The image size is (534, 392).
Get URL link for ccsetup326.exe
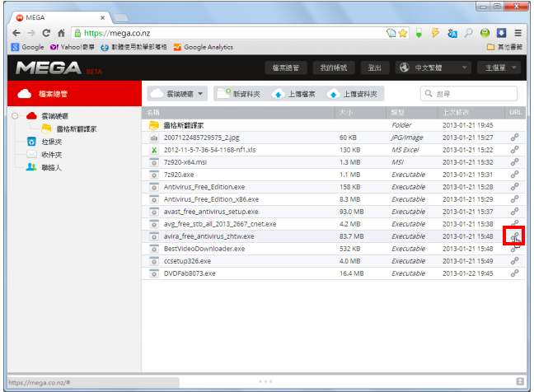coord(514,261)
